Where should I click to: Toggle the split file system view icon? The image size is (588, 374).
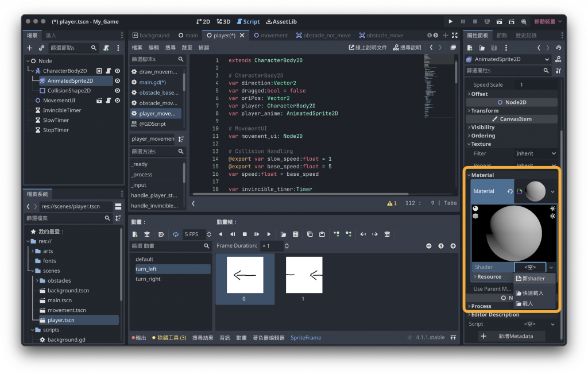pyautogui.click(x=118, y=206)
